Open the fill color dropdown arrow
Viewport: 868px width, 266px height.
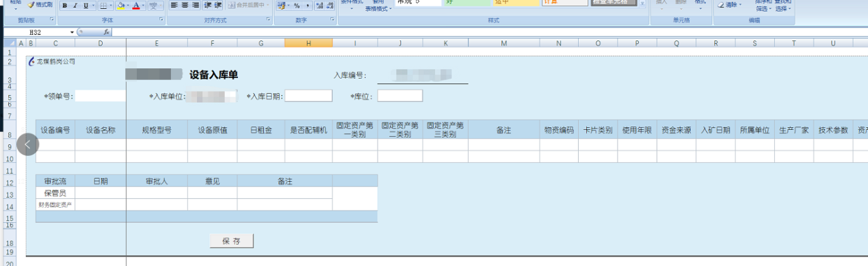[x=128, y=5]
